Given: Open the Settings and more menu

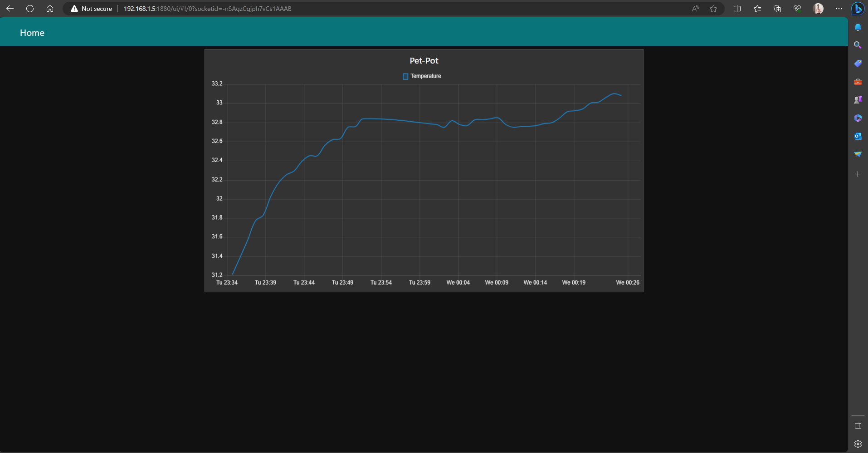Looking at the screenshot, I should click(839, 8).
